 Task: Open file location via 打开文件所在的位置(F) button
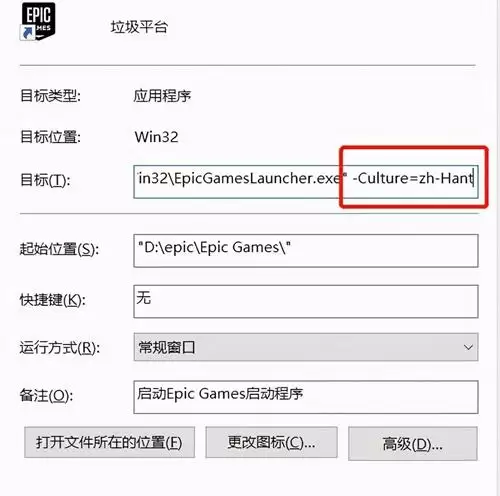click(x=109, y=442)
